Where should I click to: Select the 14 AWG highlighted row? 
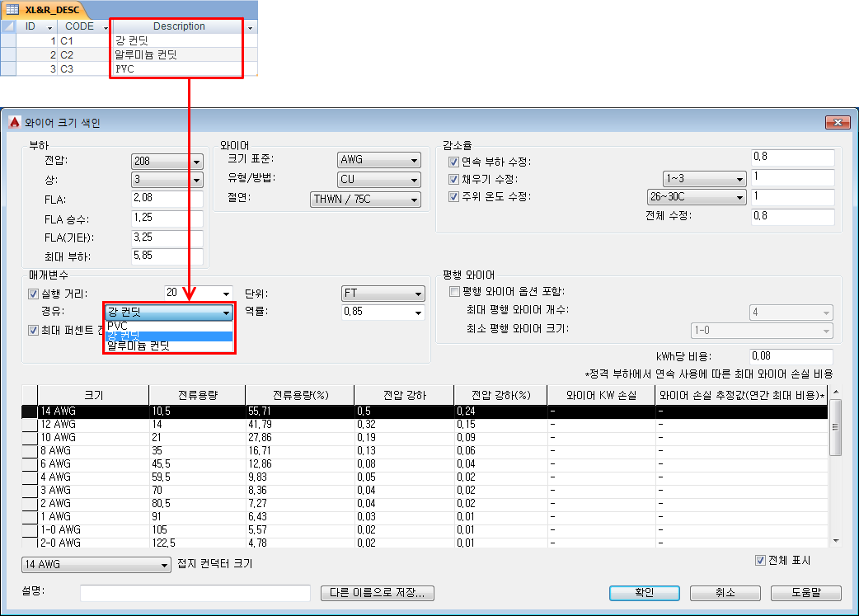425,411
